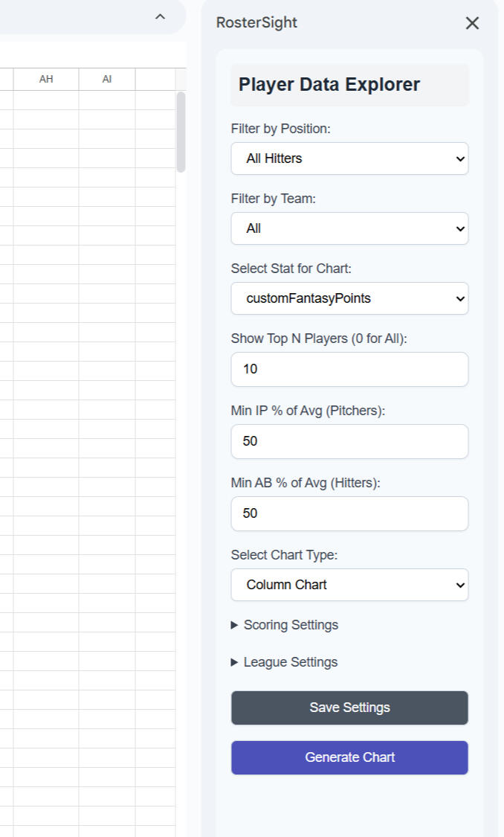
Task: Click the Min AB % of Avg field
Action: coord(349,513)
